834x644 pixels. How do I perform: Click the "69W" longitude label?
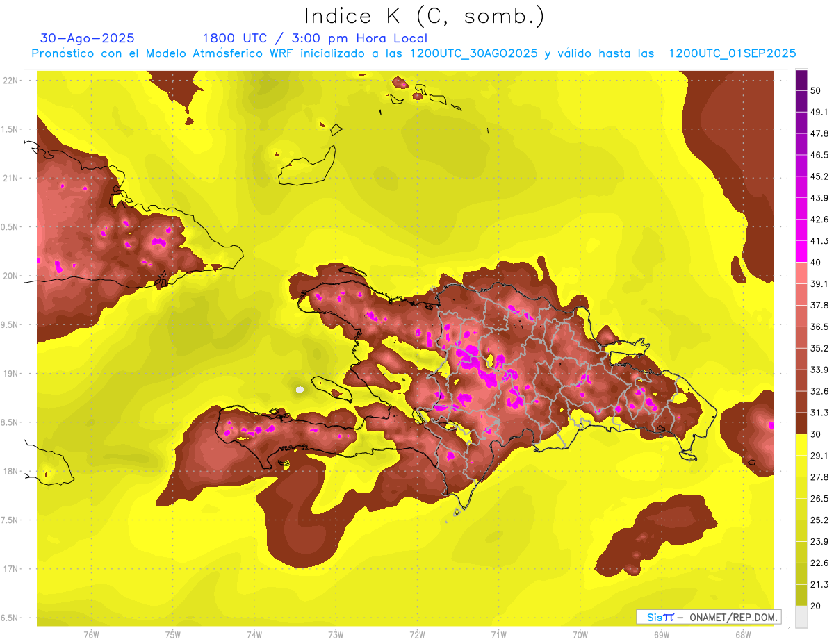pyautogui.click(x=662, y=635)
